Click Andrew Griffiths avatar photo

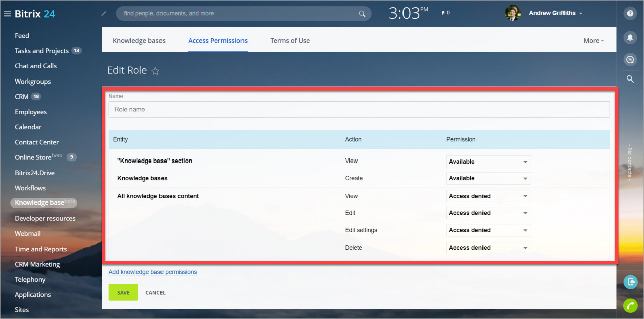(x=512, y=13)
